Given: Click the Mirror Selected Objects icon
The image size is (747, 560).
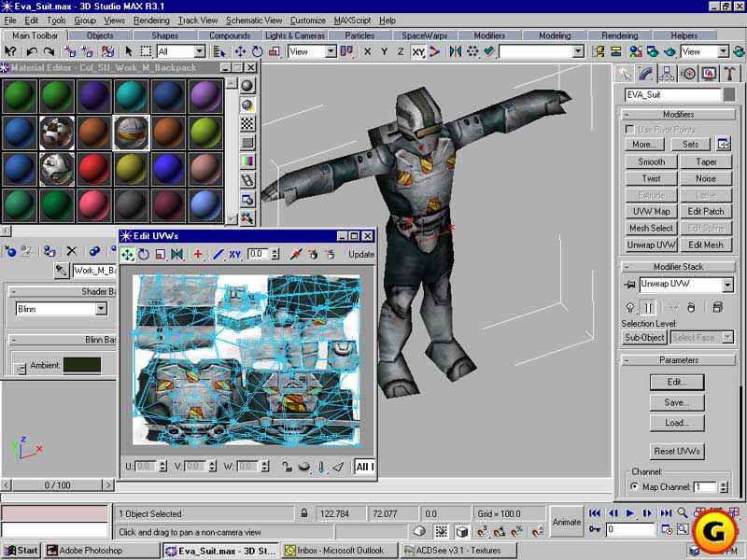Looking at the screenshot, I should click(x=456, y=51).
